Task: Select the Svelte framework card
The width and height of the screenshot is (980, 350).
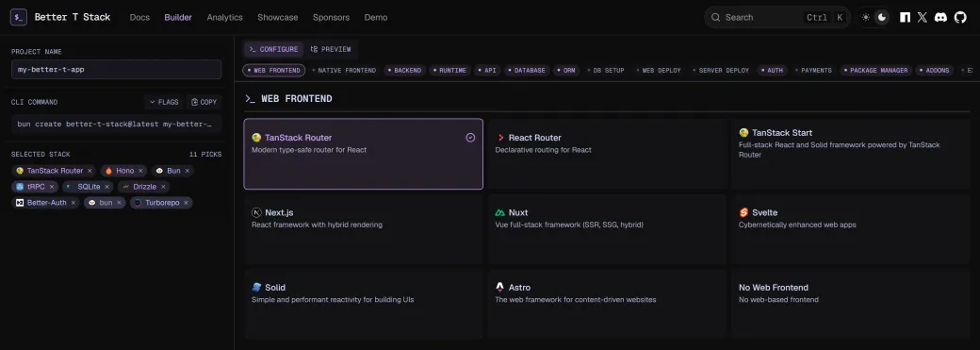Action: (851, 229)
